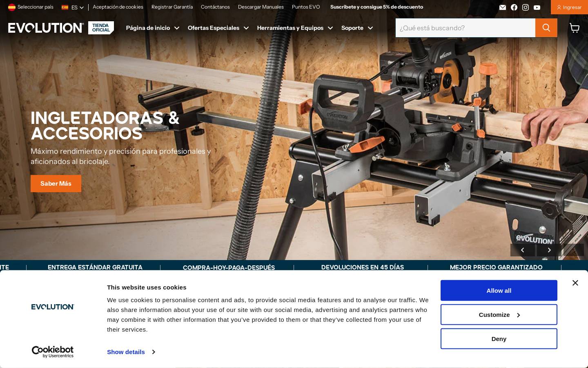This screenshot has width=588, height=368.
Task: Click Deny cookies button
Action: coord(499,339)
